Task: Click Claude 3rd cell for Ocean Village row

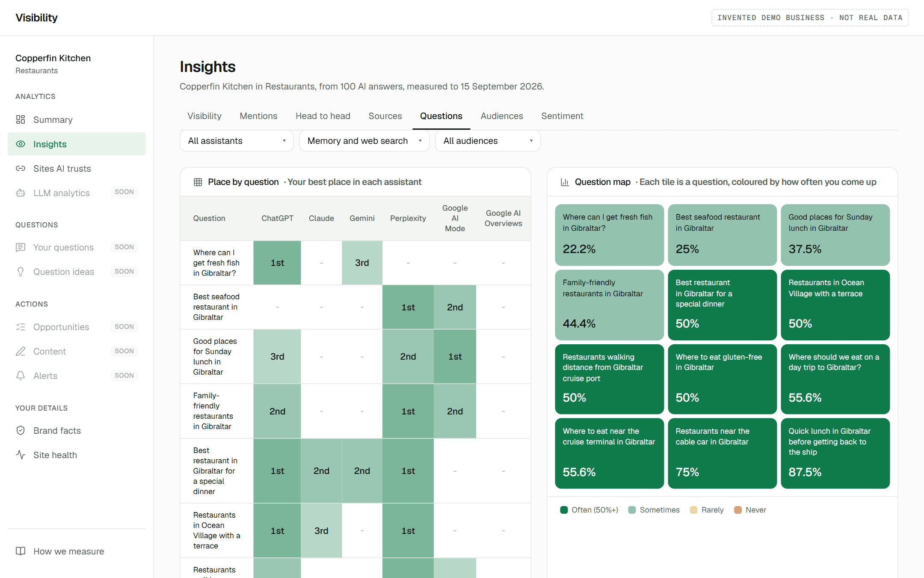Action: (321, 530)
